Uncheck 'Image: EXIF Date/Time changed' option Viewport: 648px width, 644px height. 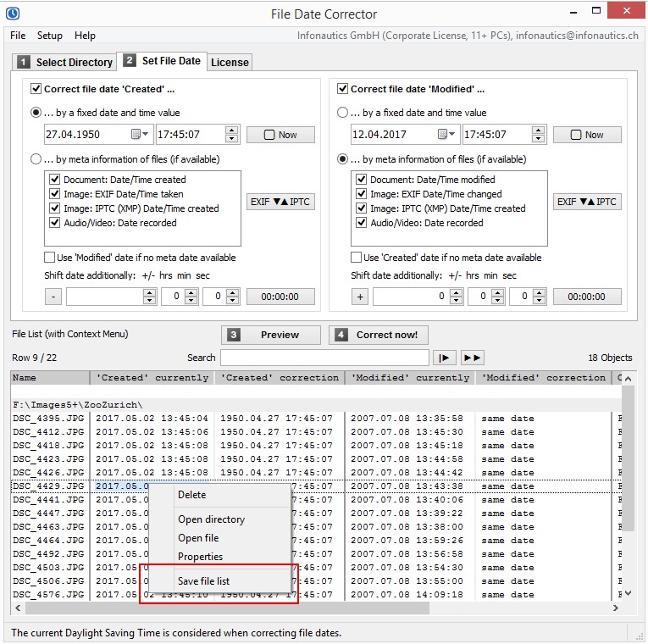[x=361, y=194]
